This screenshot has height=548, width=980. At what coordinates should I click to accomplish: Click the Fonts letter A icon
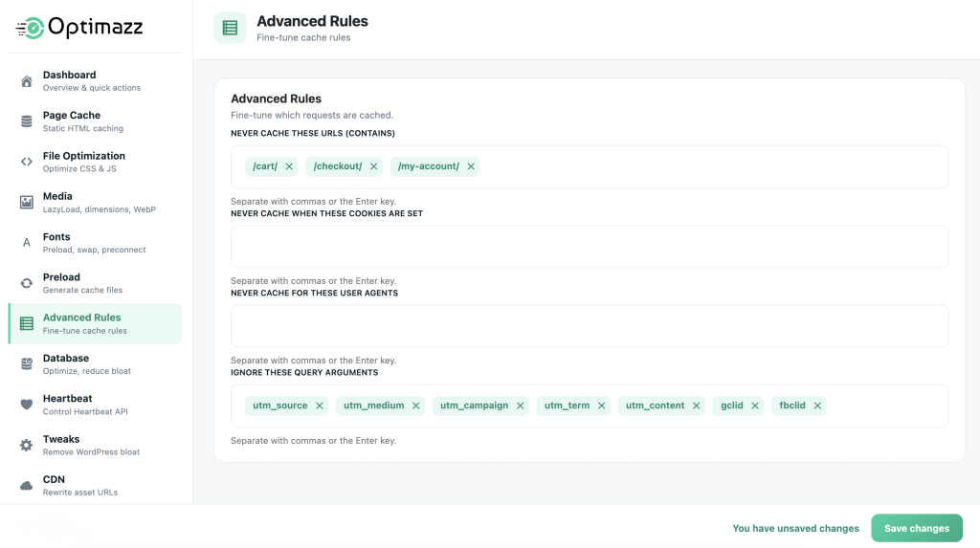pyautogui.click(x=26, y=243)
